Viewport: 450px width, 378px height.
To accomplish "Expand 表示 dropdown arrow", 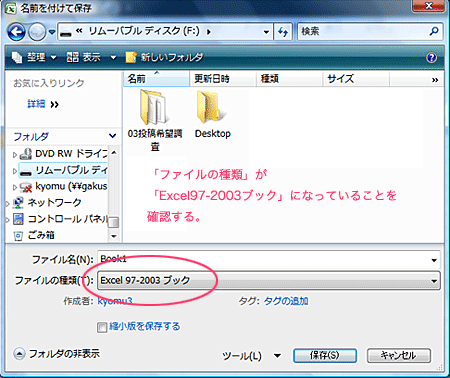I will pyautogui.click(x=113, y=58).
